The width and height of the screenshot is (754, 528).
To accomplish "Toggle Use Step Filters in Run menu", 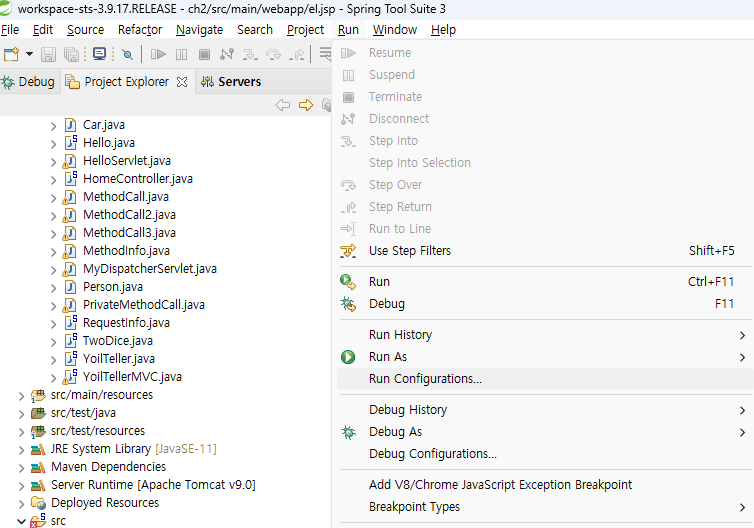I will (545, 251).
